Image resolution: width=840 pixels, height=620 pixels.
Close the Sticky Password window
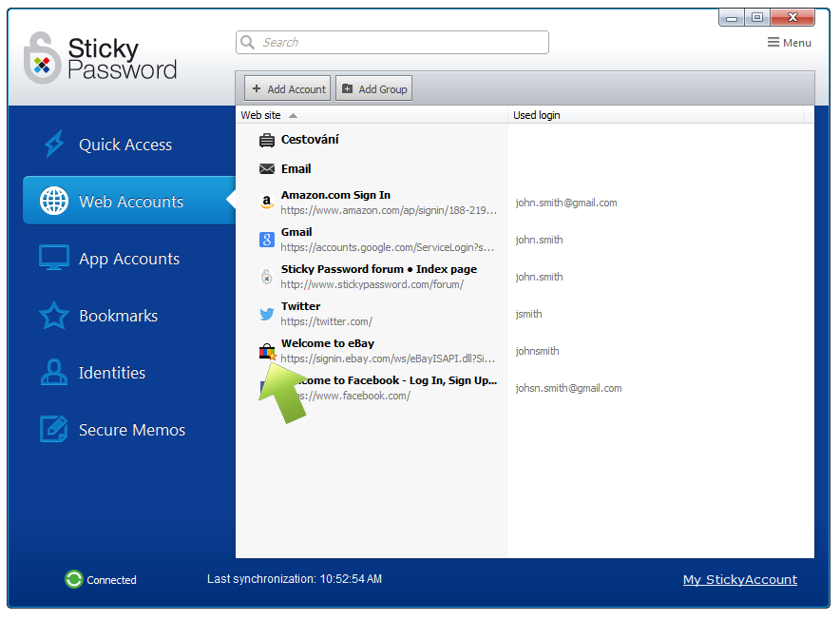792,18
